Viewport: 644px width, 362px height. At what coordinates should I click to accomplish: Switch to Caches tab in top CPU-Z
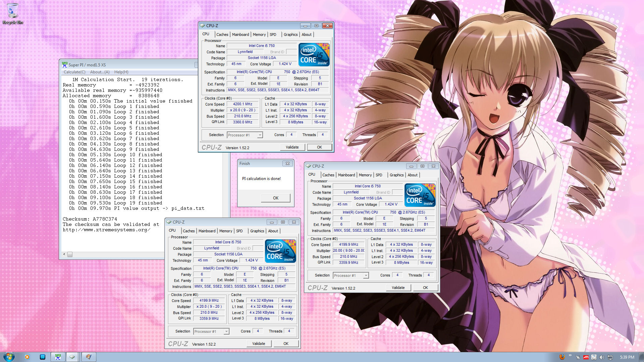[x=222, y=35]
